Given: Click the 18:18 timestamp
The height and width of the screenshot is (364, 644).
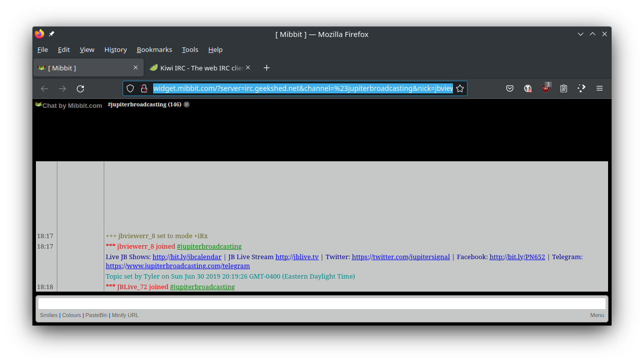Looking at the screenshot, I should pos(45,287).
